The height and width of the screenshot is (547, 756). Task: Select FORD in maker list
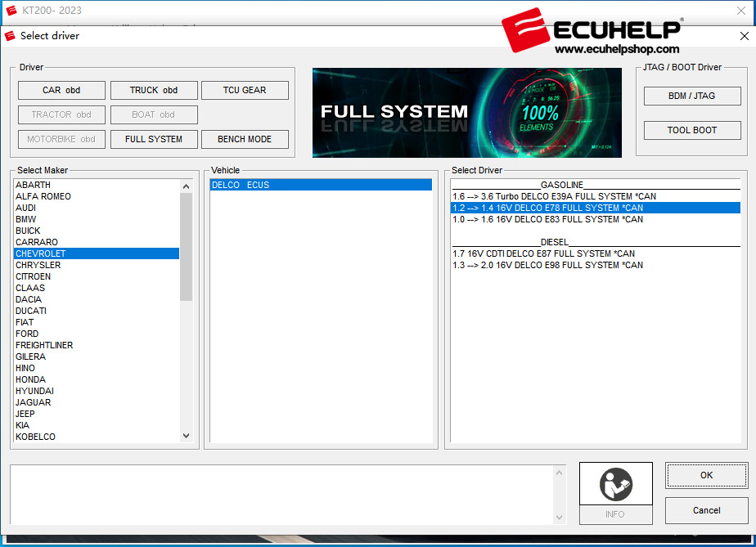coord(97,334)
